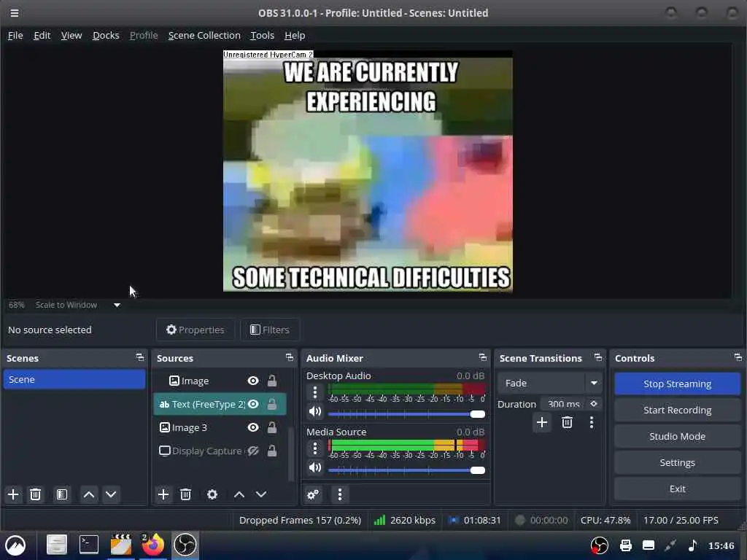Show the Display Capture source

253,451
